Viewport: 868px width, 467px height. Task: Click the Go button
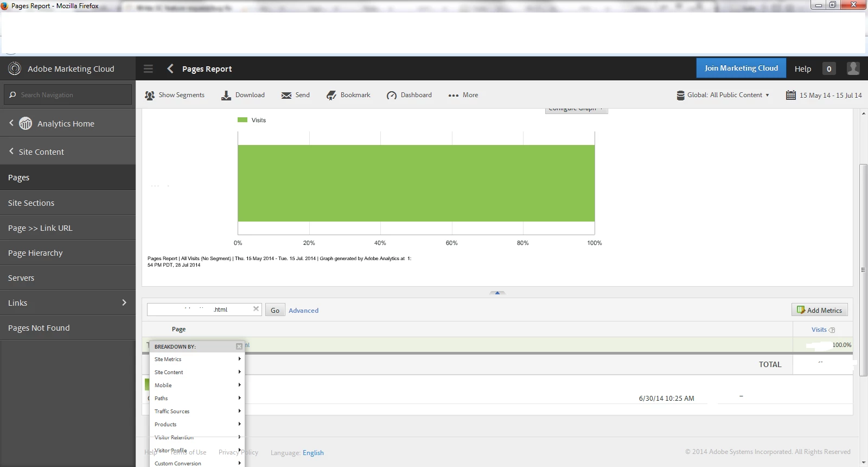[275, 310]
